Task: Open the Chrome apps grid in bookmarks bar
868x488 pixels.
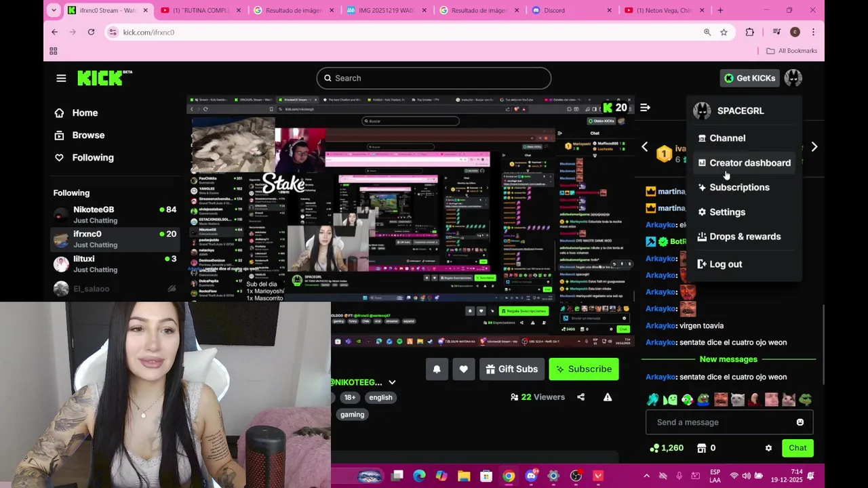Action: (53, 51)
